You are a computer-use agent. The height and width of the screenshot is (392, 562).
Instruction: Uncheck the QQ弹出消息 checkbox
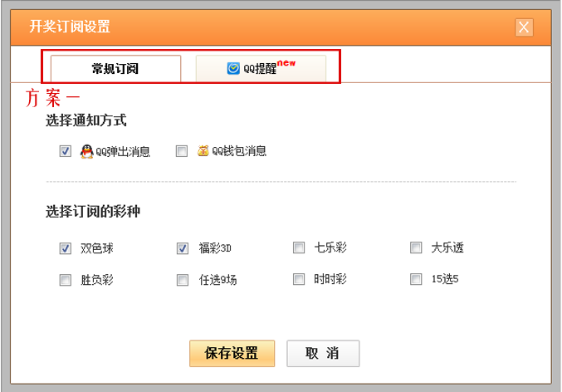coord(65,152)
